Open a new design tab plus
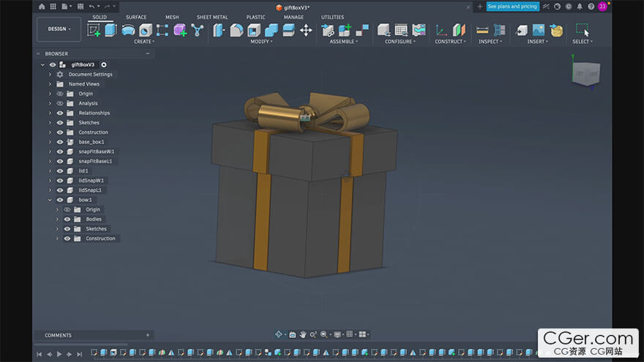This screenshot has height=362, width=644. coord(480,6)
